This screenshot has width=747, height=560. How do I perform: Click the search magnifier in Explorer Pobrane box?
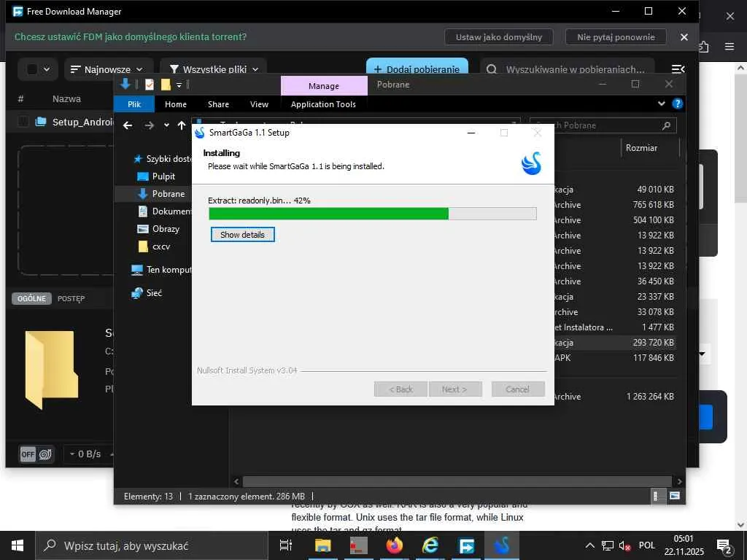666,125
